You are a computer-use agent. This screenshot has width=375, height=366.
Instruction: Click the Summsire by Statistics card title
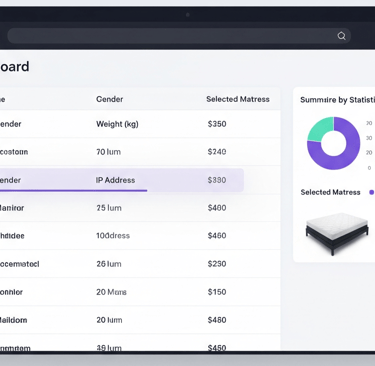coord(337,100)
